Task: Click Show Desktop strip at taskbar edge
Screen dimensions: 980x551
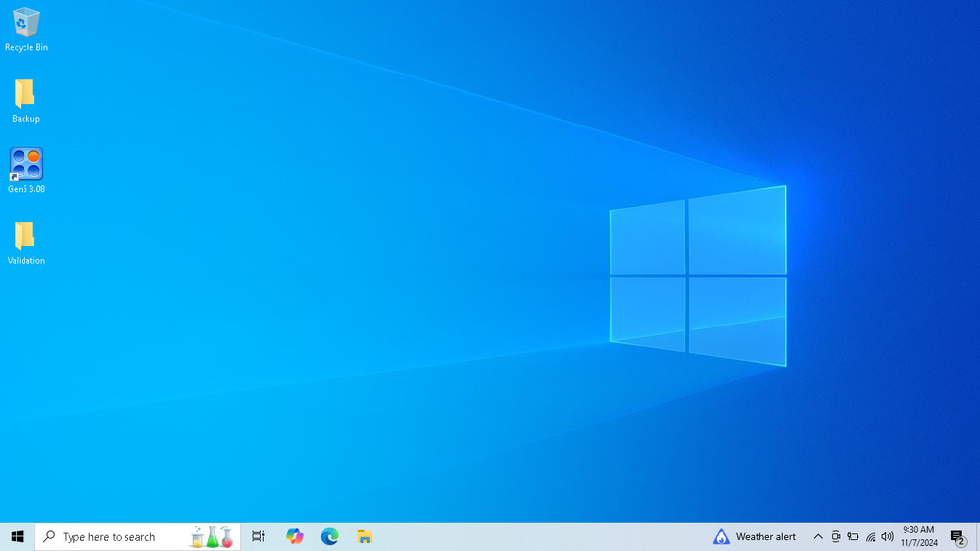Action: 977,536
